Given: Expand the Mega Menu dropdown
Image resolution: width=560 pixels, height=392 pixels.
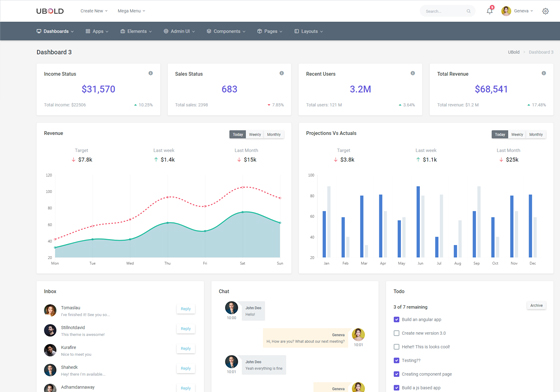Looking at the screenshot, I should tap(131, 11).
